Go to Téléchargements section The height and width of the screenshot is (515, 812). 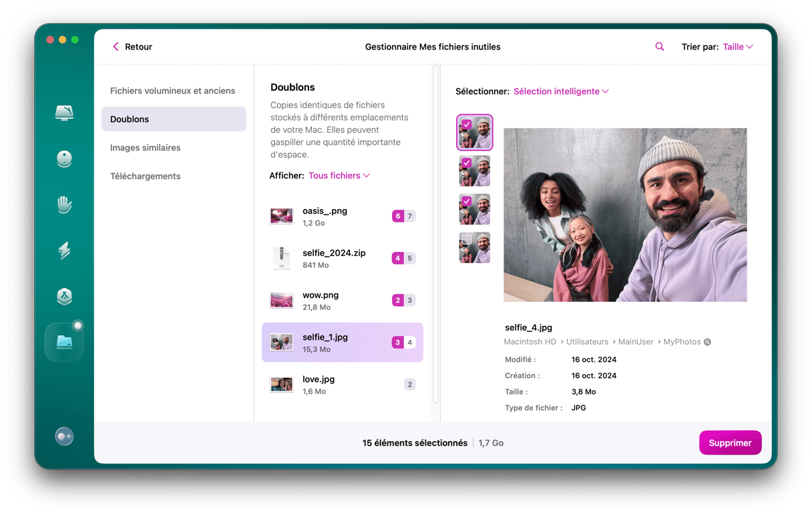click(146, 176)
